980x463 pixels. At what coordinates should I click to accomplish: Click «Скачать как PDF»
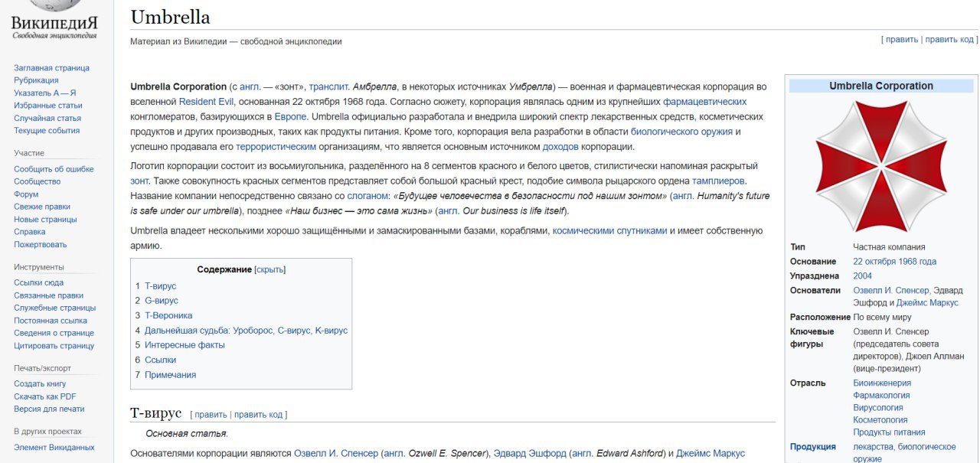click(x=44, y=396)
